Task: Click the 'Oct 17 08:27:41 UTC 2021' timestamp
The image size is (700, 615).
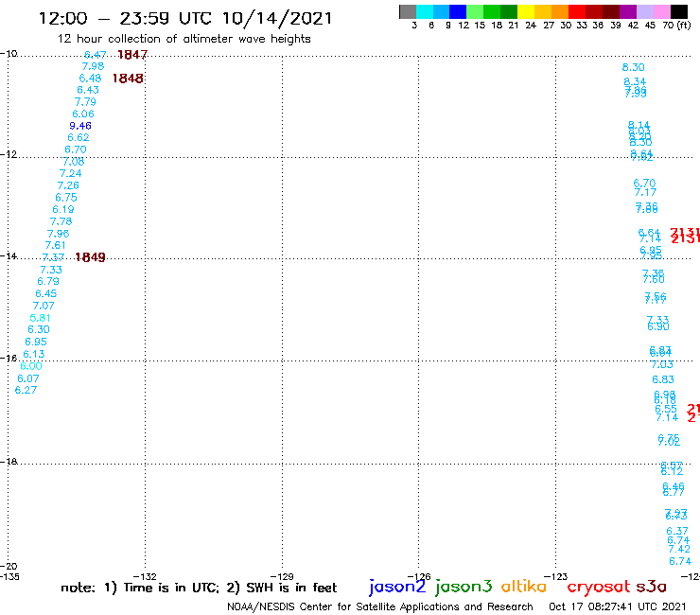Action: (x=617, y=606)
